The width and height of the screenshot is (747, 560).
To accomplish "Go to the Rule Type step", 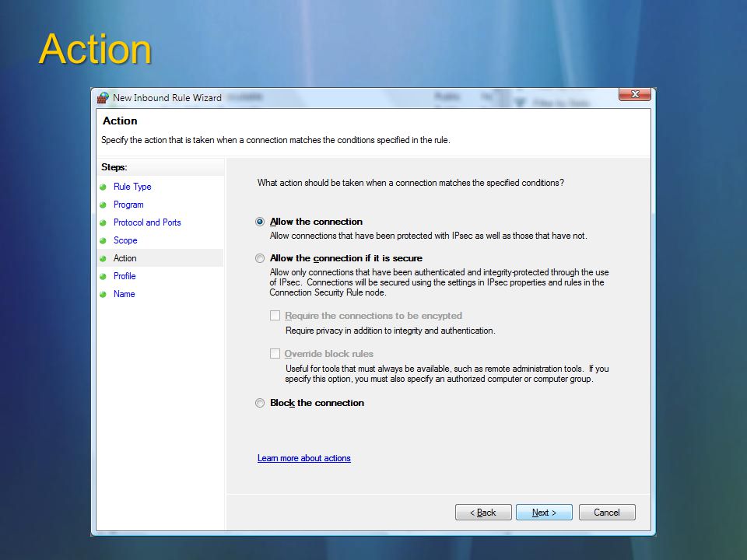I will [132, 187].
